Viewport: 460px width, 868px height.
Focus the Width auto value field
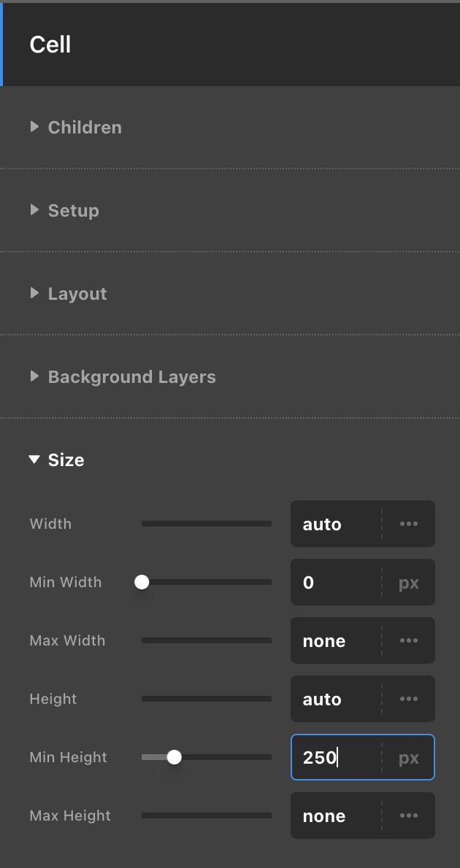tap(336, 524)
